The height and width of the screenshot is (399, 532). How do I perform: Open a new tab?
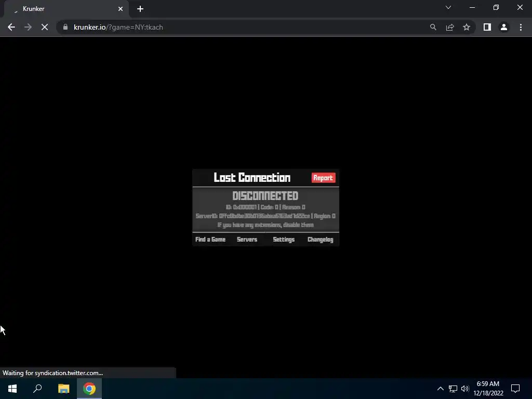coord(140,9)
